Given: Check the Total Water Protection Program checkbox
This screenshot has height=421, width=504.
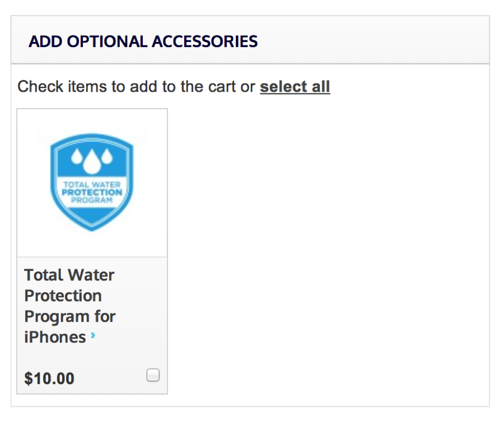Looking at the screenshot, I should point(153,375).
